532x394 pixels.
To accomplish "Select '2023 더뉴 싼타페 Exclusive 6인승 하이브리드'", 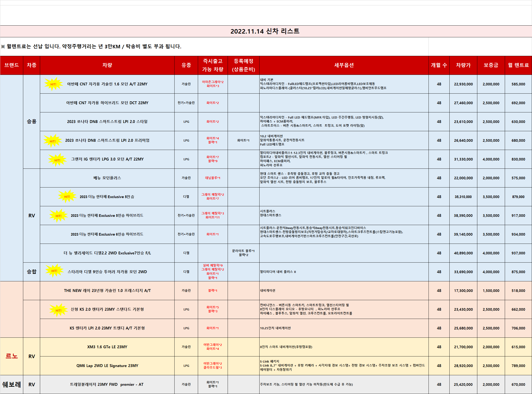I will tap(107, 234).
